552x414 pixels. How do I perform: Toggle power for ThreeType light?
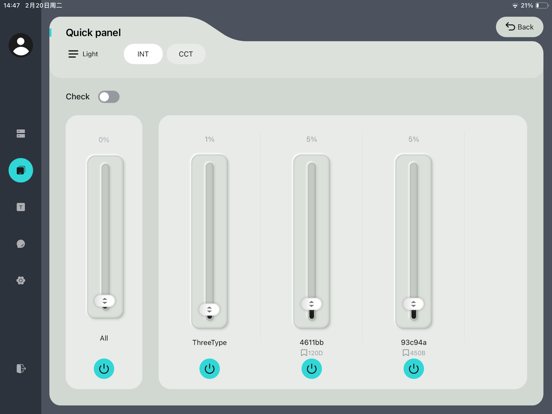[209, 369]
